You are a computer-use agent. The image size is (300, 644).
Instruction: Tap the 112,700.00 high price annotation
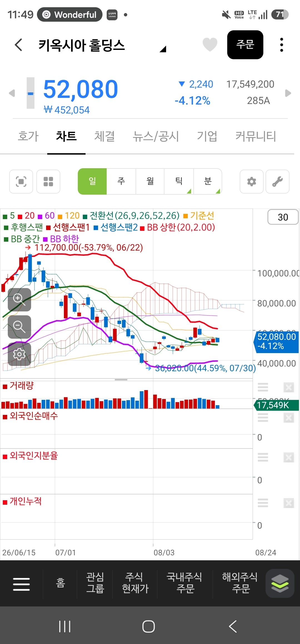pyautogui.click(x=89, y=247)
